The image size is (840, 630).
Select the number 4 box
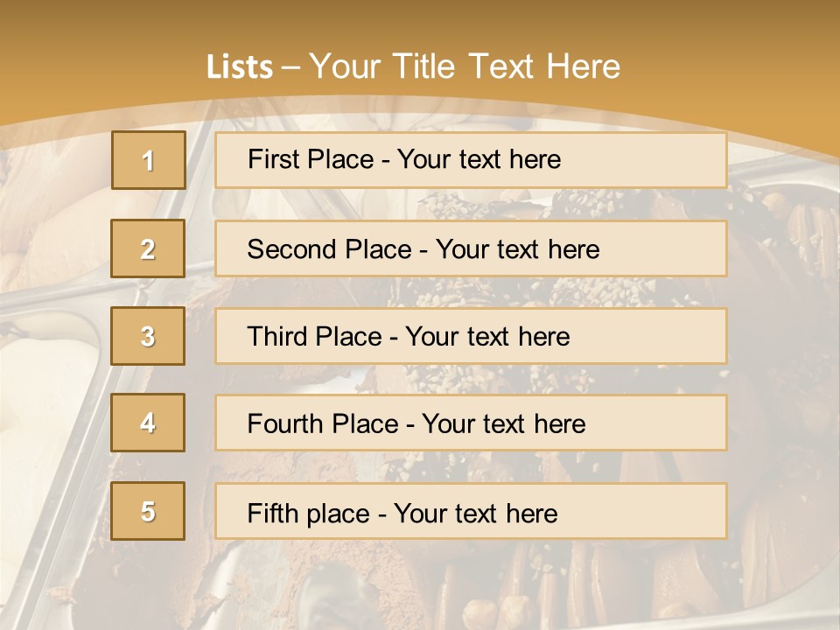(x=148, y=423)
